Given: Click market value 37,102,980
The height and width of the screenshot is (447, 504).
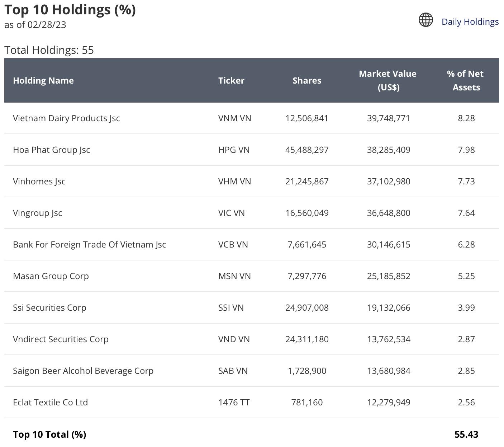Looking at the screenshot, I should (389, 181).
